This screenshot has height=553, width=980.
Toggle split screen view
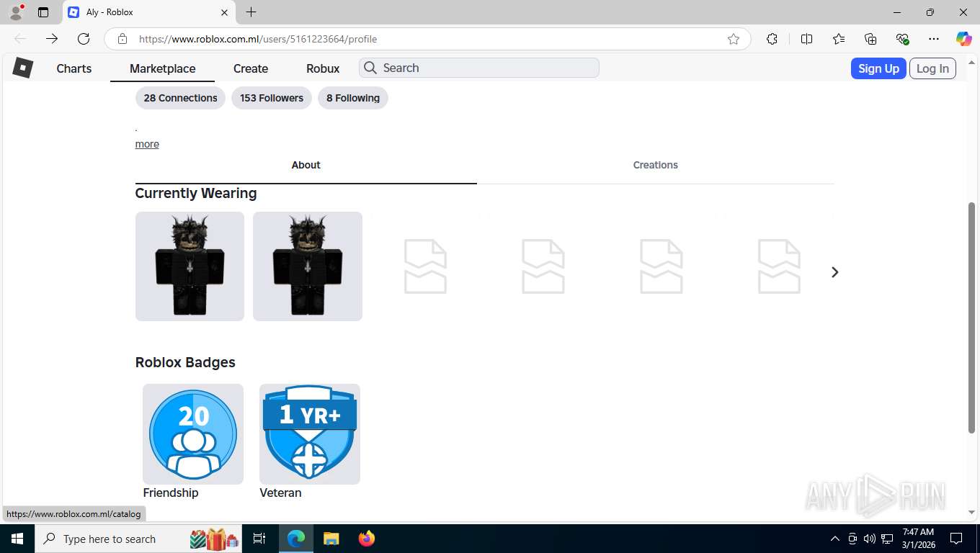(x=807, y=39)
